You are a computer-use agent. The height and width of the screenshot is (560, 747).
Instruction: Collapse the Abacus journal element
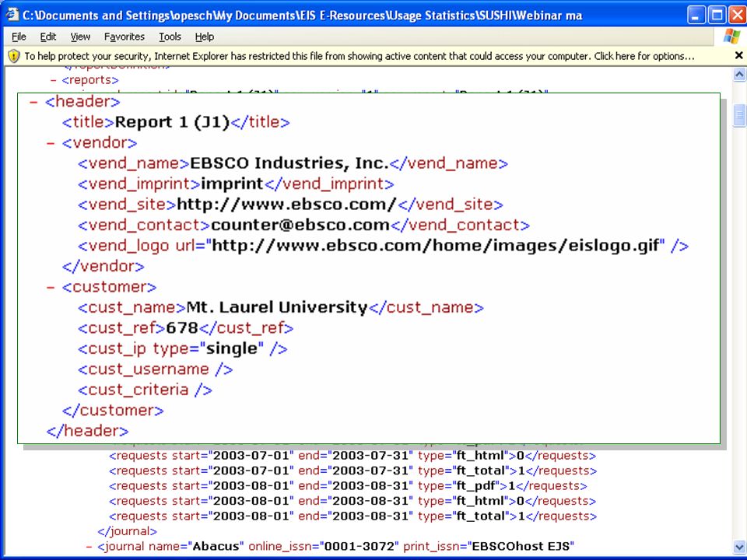point(89,546)
